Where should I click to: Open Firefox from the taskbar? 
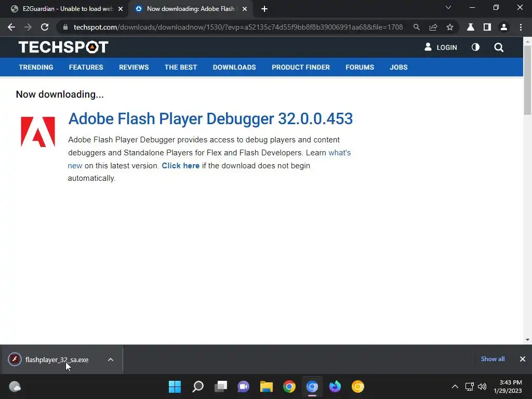coord(335,387)
